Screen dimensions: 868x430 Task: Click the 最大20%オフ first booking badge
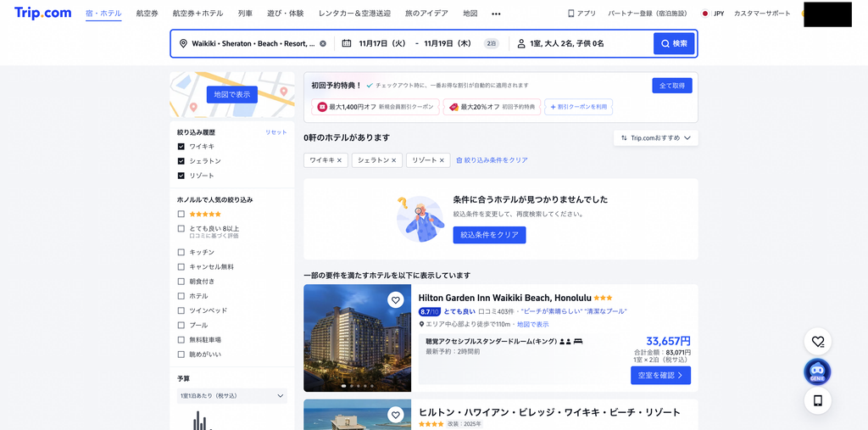pyautogui.click(x=492, y=107)
